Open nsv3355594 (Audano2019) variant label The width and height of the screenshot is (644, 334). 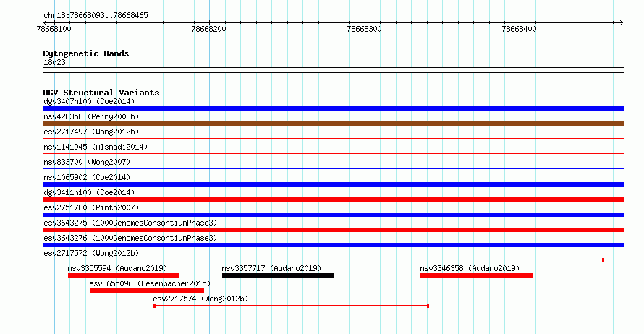117,268
